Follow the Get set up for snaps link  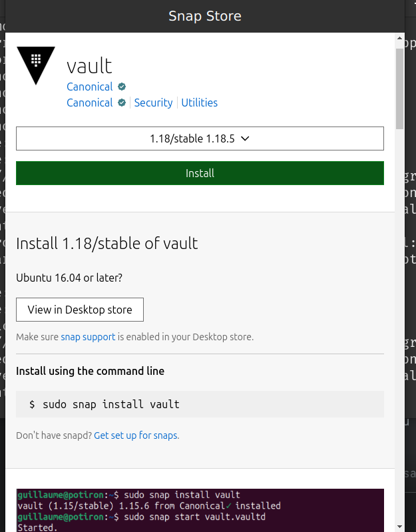(x=136, y=435)
